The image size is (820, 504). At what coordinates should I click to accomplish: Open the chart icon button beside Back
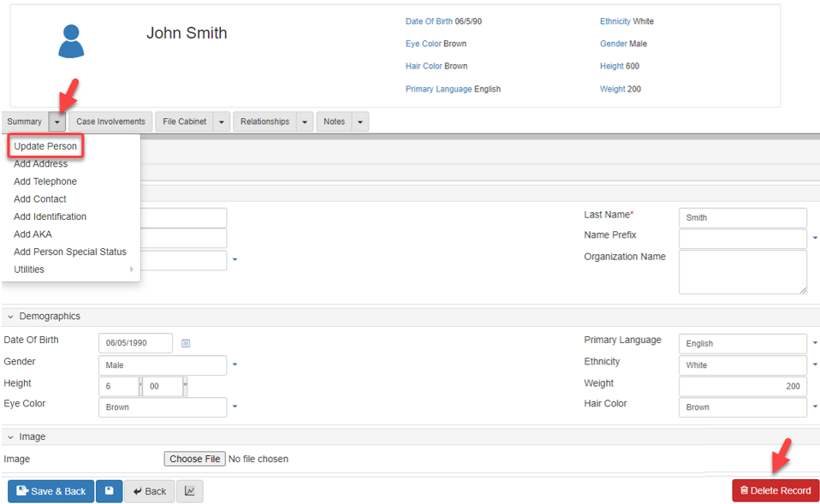[x=189, y=491]
